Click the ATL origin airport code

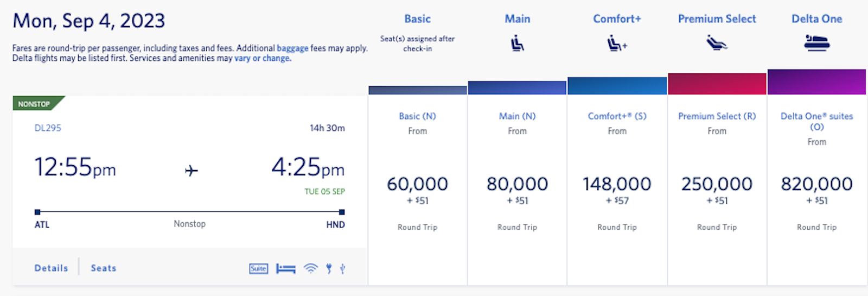[42, 225]
